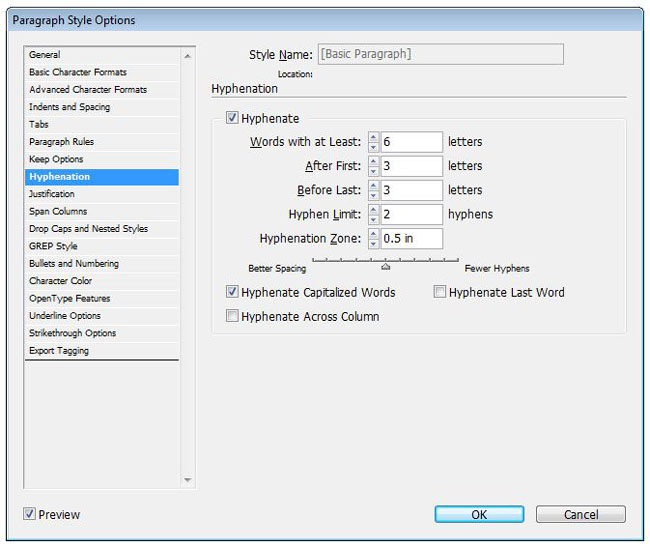Image resolution: width=650 pixels, height=547 pixels.
Task: Increase Hyphen Limit value
Action: 374,210
